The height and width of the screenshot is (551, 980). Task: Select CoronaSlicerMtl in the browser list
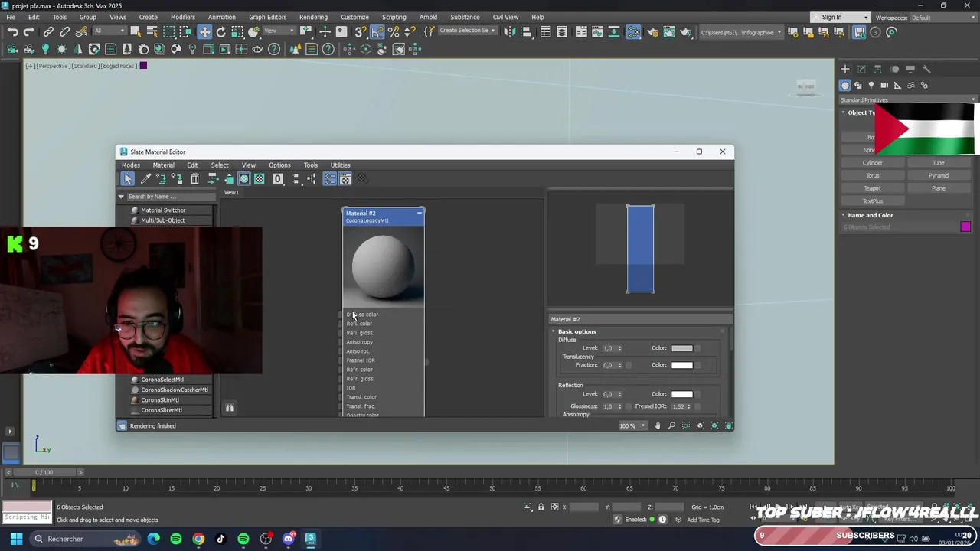click(162, 410)
